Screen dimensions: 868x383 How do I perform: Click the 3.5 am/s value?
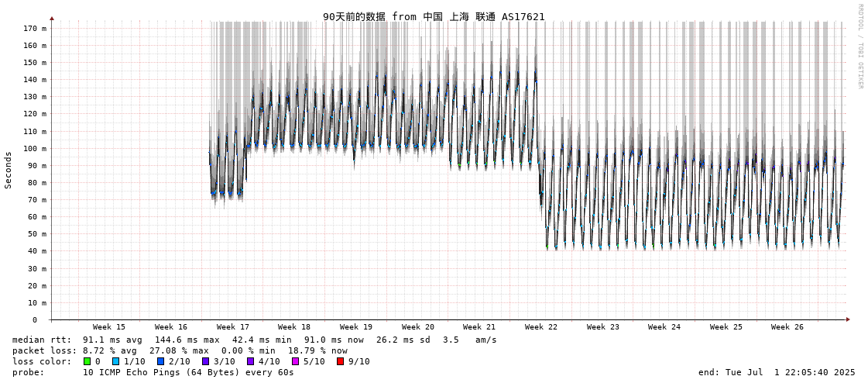[x=470, y=340]
